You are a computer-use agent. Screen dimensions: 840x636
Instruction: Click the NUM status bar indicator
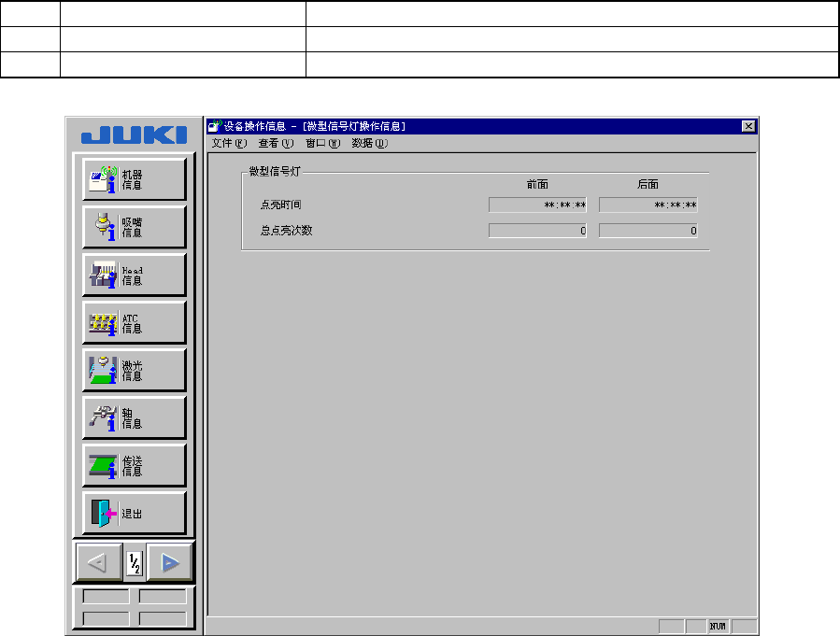pos(718,626)
